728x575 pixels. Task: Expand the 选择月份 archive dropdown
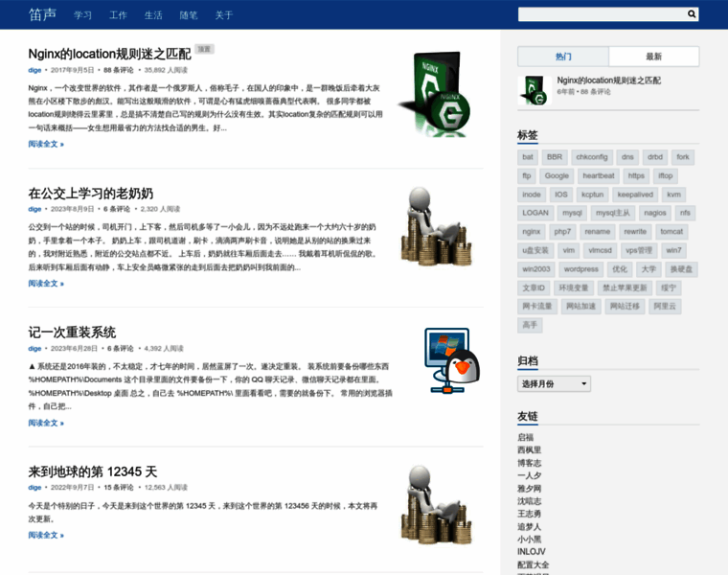tap(554, 383)
